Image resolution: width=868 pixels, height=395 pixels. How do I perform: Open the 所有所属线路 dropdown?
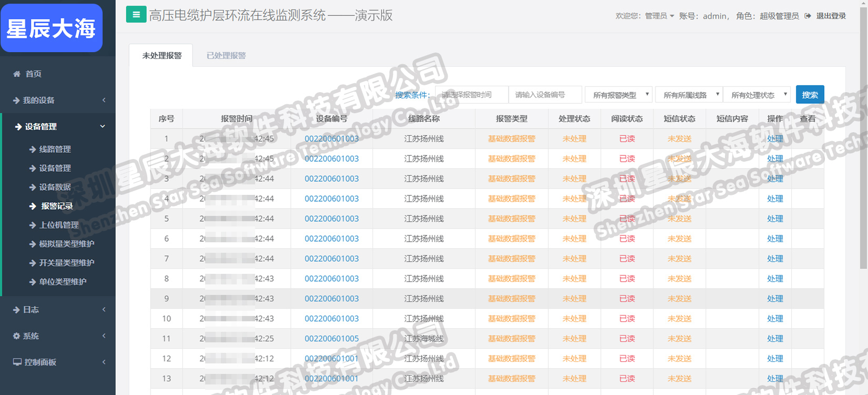pos(689,95)
